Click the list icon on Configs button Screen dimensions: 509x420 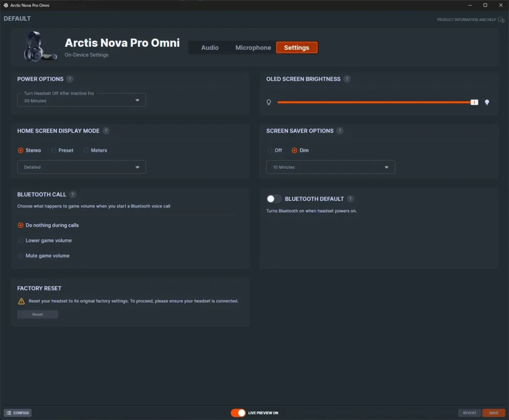[x=9, y=413]
